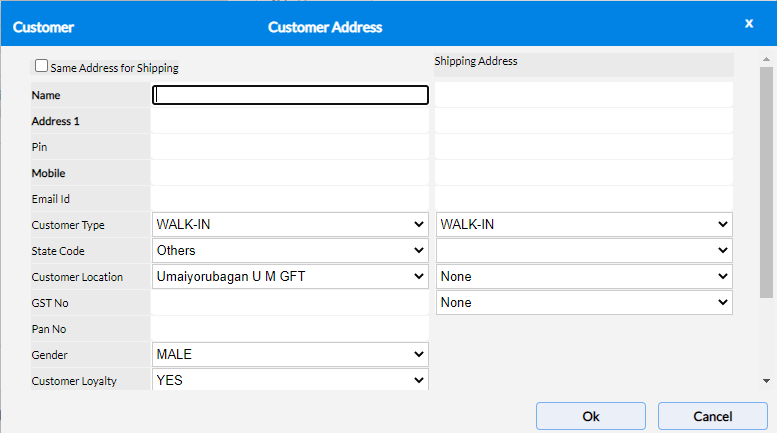Close the Customer Address dialog

(x=748, y=23)
